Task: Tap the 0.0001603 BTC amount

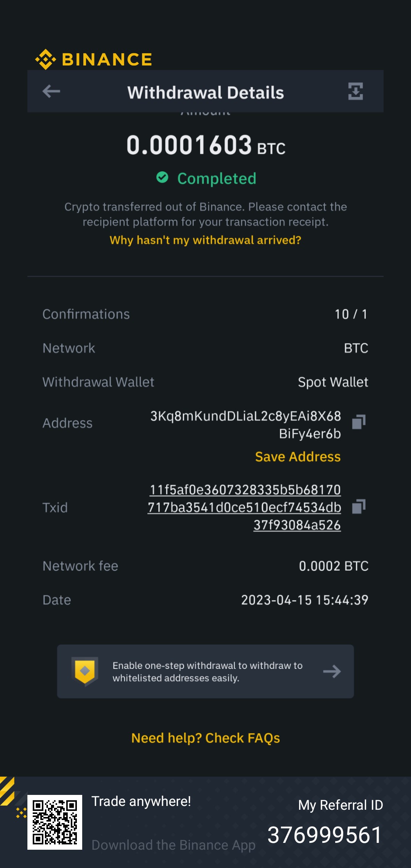Action: tap(206, 145)
